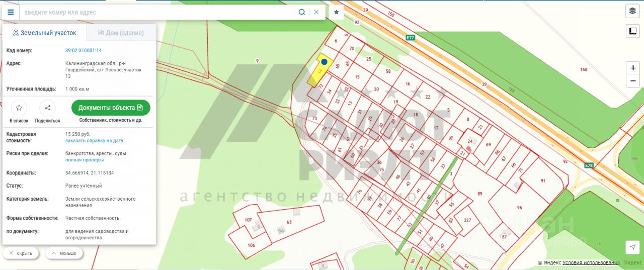644x270 pixels.
Task: Open cadastral number link 39:02:310001:14
Action: (x=84, y=51)
